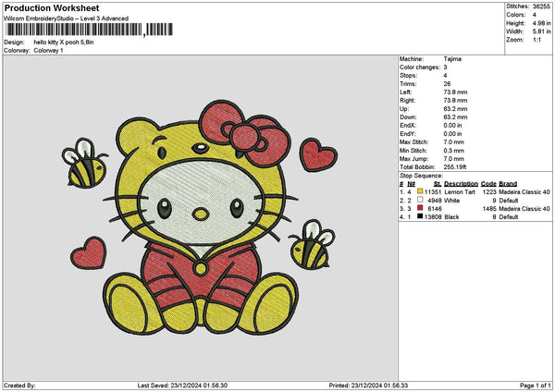Click the "Page 1 of 1" indicator
Viewport: 555px width, 392px height.
coord(536,386)
